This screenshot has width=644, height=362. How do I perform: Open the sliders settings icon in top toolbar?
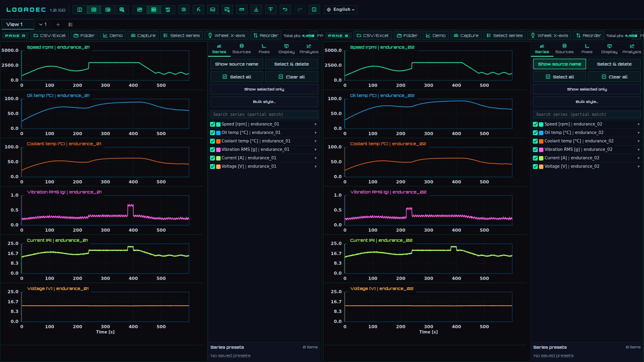(184, 10)
